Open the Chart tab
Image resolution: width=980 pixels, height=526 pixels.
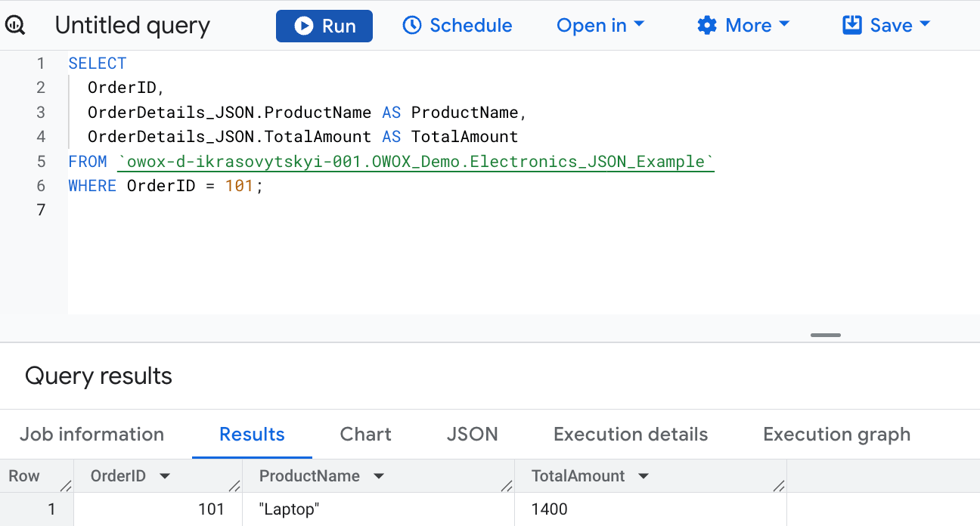pos(366,435)
